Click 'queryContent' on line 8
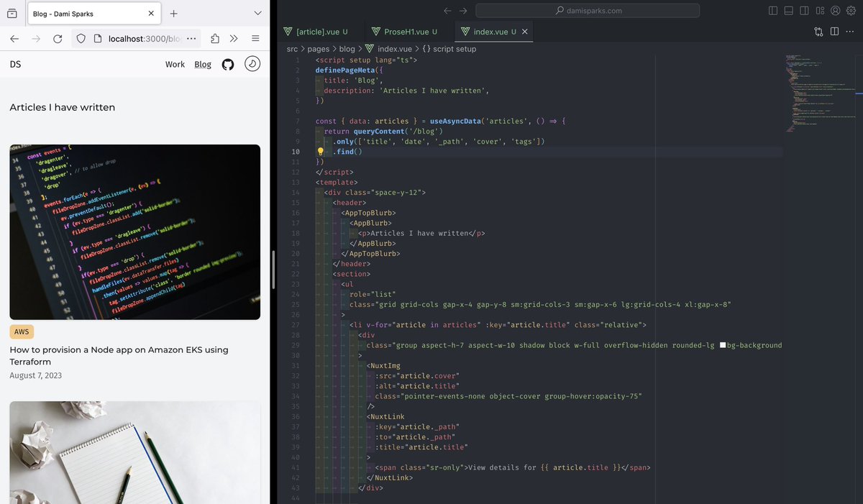 (x=379, y=131)
